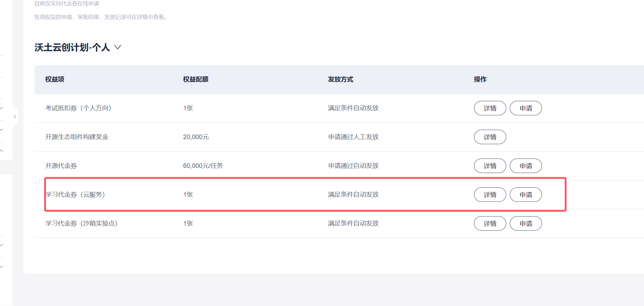View 详情 of 学习代金券（沙箱实验点）

(490, 223)
